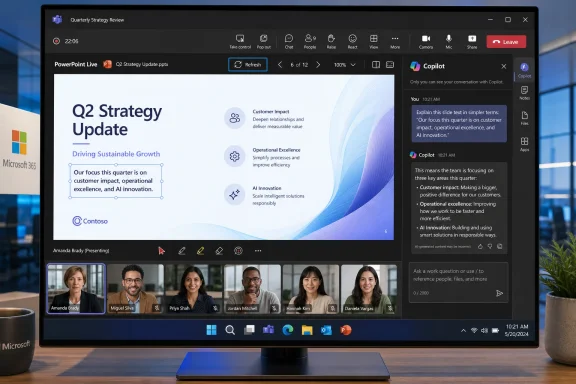Click the Contoso logo on the slide
The image size is (576, 384).
(90, 221)
